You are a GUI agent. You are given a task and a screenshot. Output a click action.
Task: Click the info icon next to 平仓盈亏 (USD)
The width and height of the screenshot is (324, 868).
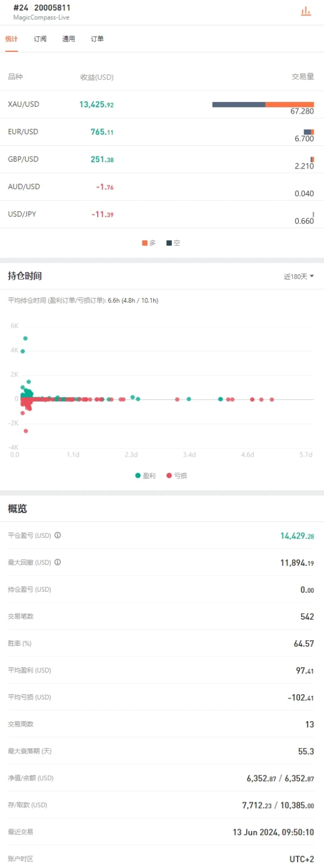57,535
